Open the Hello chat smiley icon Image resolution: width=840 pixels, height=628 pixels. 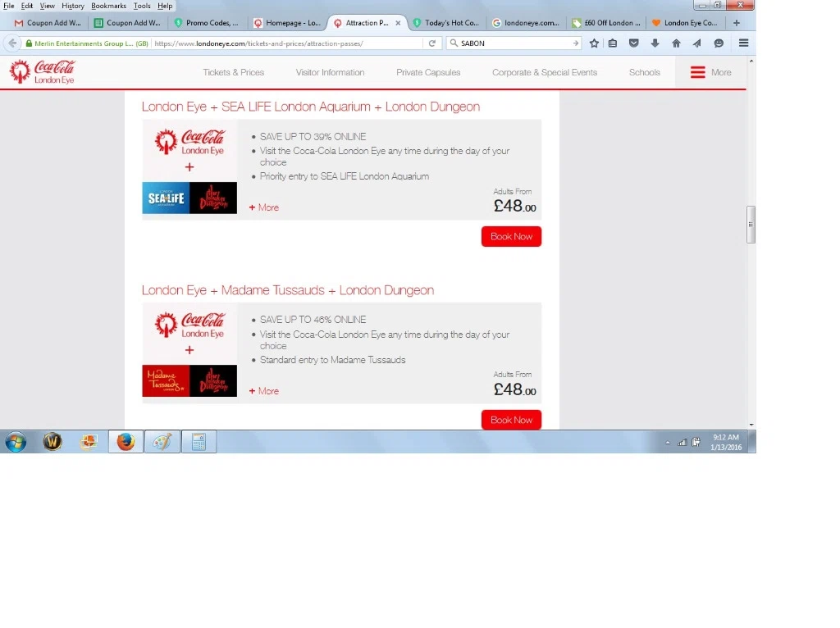pos(719,43)
